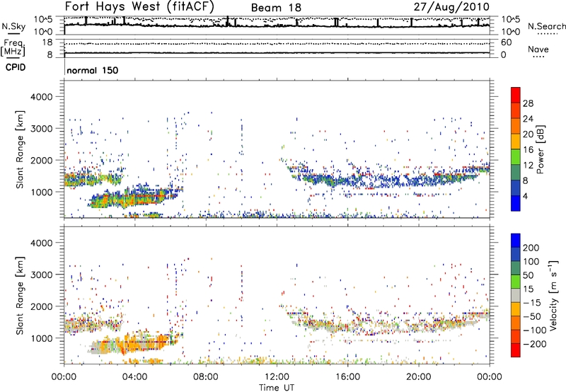Click the "2000" tick of the power panel

(42, 160)
